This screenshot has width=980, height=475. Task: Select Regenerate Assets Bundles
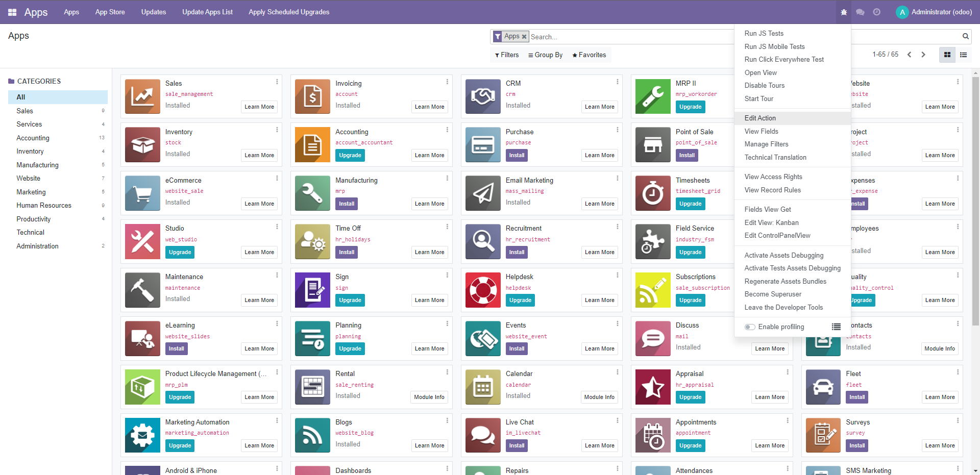tap(793, 282)
